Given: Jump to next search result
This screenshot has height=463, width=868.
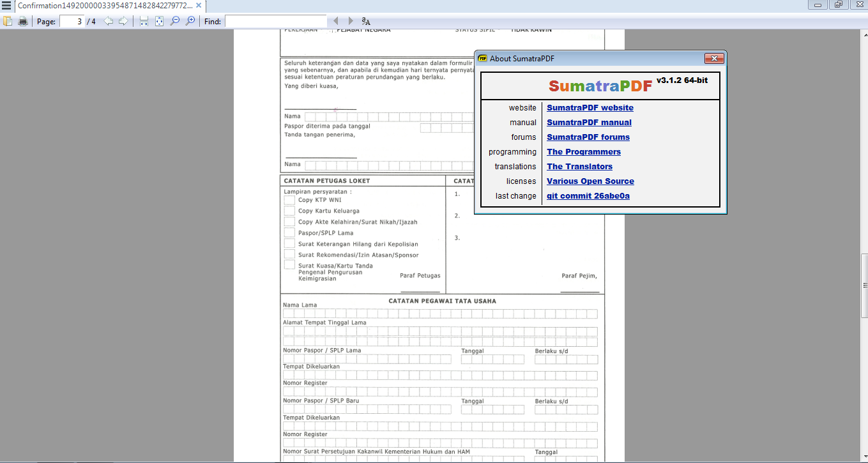Looking at the screenshot, I should click(349, 21).
